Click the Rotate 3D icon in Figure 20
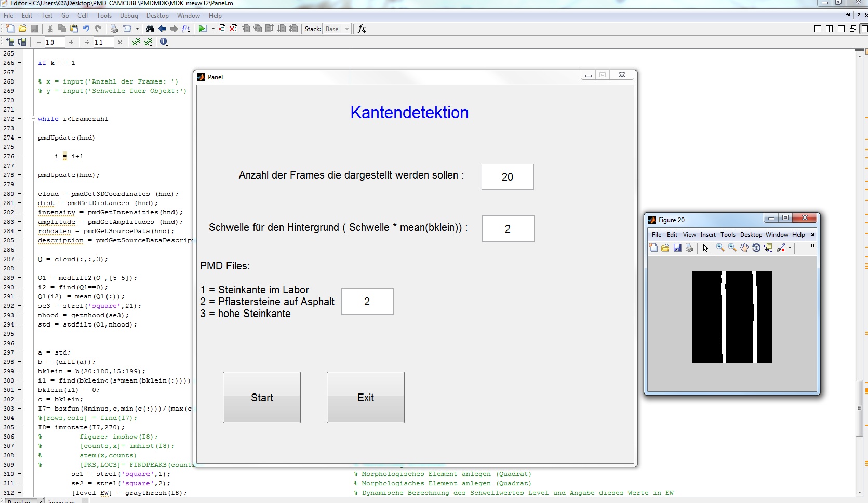 pyautogui.click(x=756, y=248)
